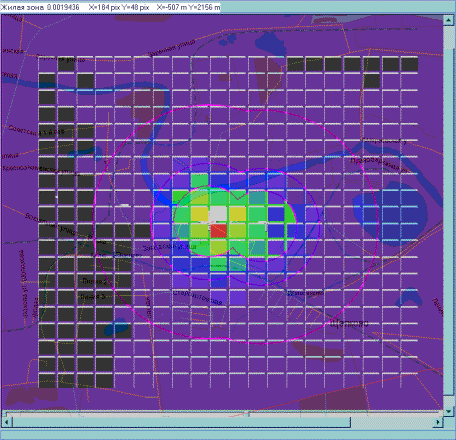
Task: Click the Линия 2 street label
Action: pos(94,281)
